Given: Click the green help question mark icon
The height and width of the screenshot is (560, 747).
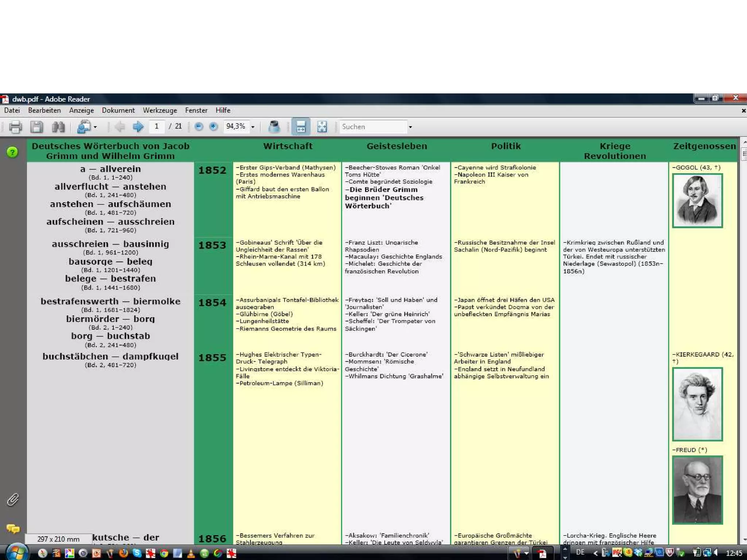Looking at the screenshot, I should pyautogui.click(x=12, y=152).
